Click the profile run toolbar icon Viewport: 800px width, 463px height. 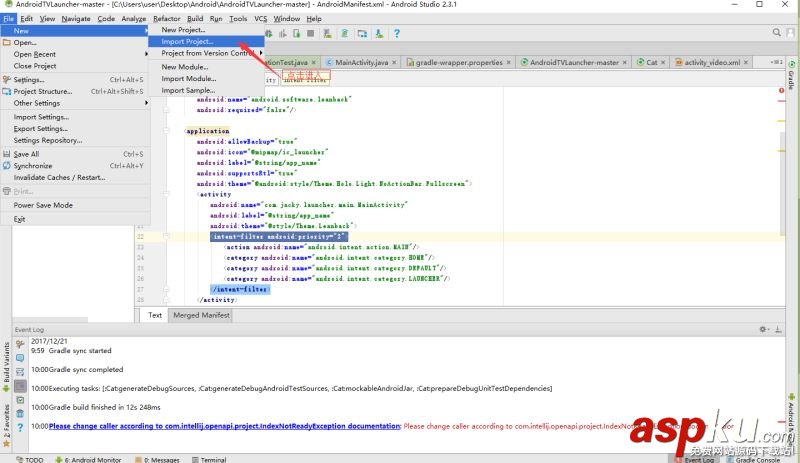click(283, 34)
